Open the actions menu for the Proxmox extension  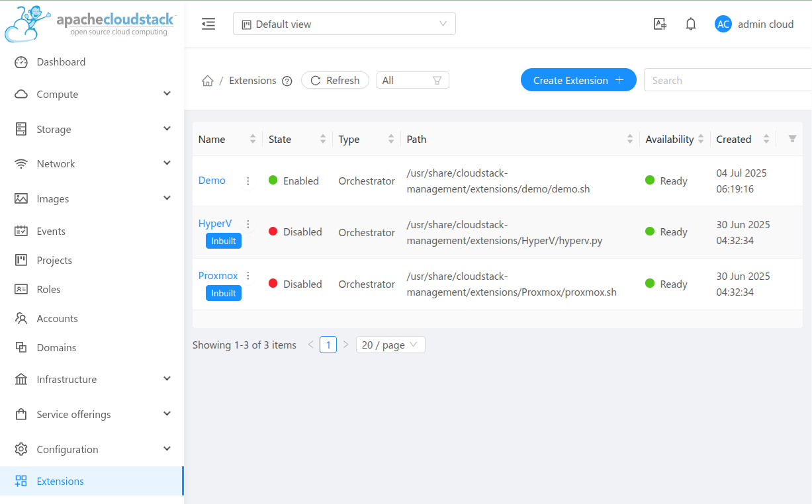click(248, 276)
